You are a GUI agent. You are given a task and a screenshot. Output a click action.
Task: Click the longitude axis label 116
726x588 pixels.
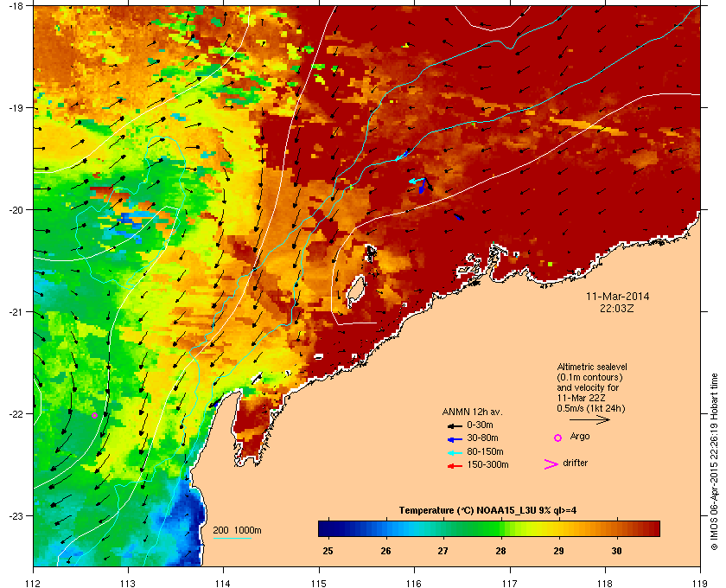[x=414, y=583]
